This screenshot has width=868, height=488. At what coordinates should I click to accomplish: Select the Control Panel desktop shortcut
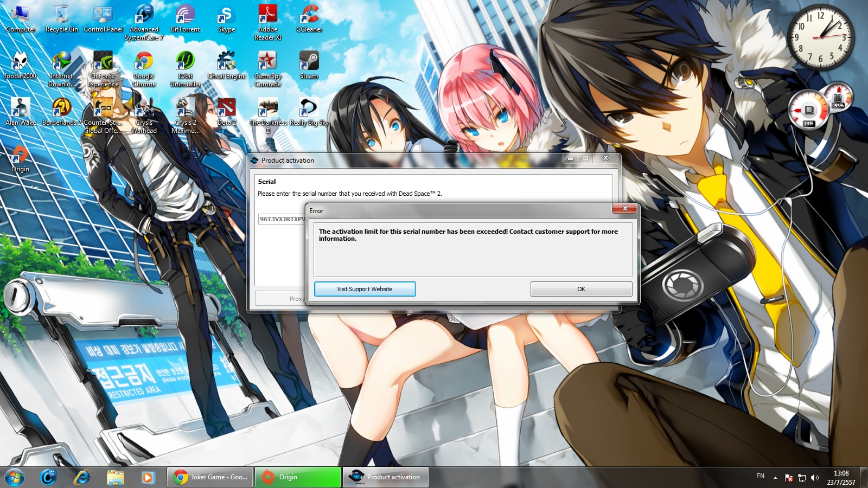pos(103,19)
